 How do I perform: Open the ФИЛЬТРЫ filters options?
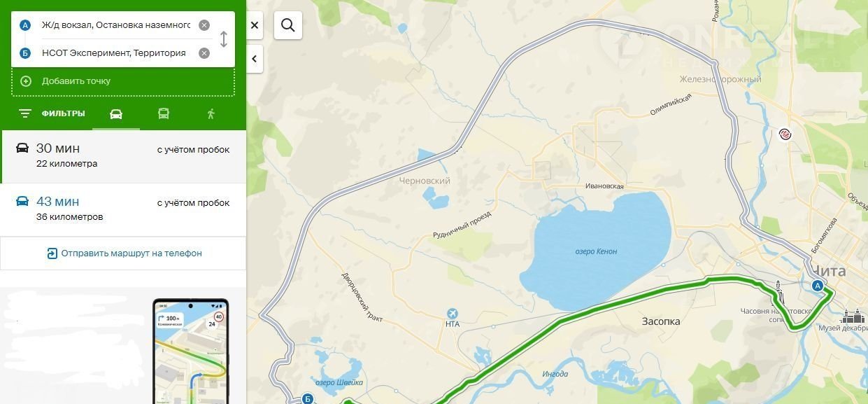pos(52,113)
